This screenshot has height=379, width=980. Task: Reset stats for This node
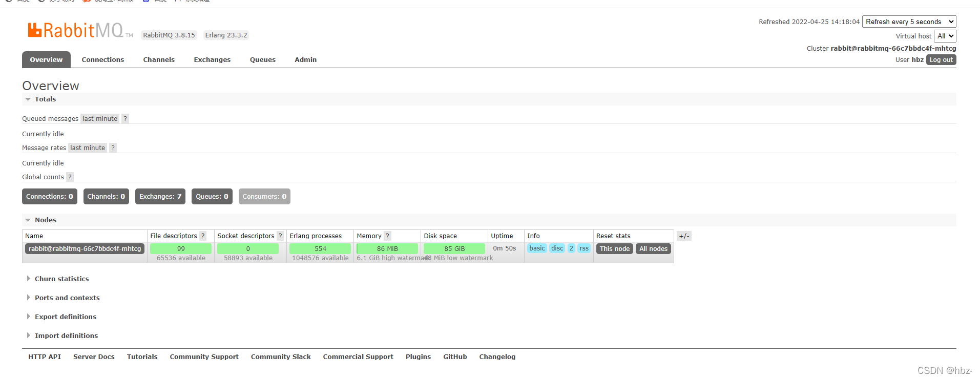point(615,249)
